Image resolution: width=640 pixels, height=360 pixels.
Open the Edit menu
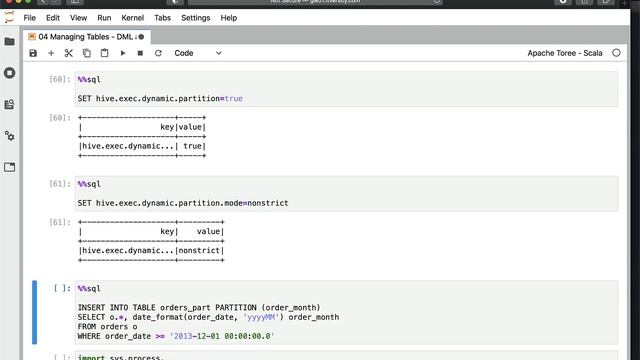point(53,18)
